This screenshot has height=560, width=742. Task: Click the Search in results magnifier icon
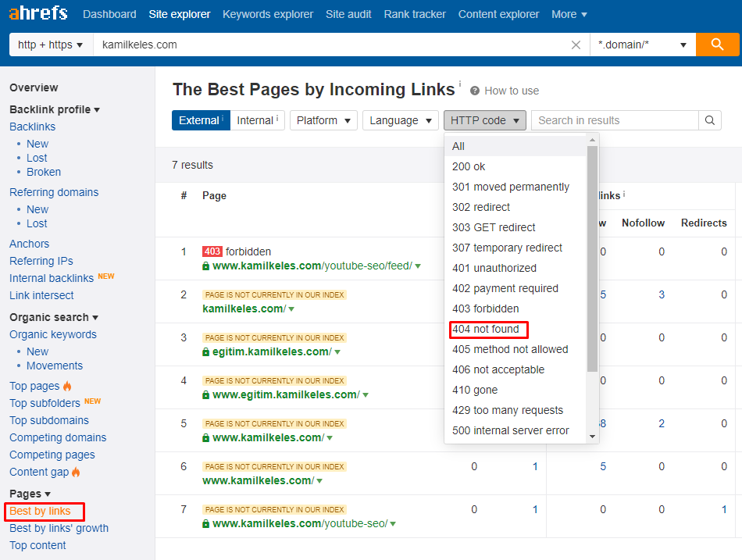(710, 120)
